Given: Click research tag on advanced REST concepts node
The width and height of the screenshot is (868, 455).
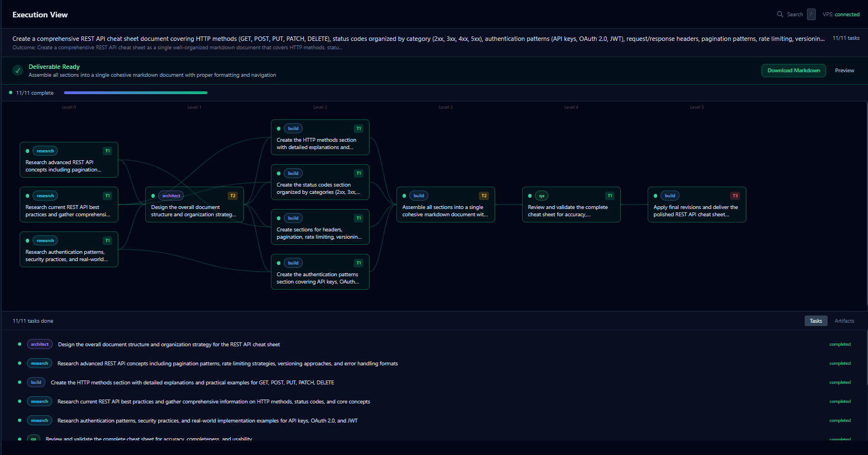Looking at the screenshot, I should pyautogui.click(x=45, y=151).
